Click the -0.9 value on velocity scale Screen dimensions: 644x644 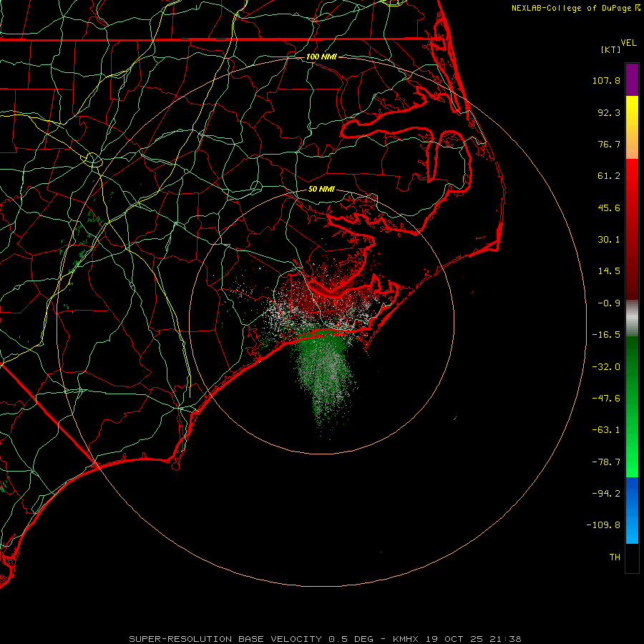(609, 303)
